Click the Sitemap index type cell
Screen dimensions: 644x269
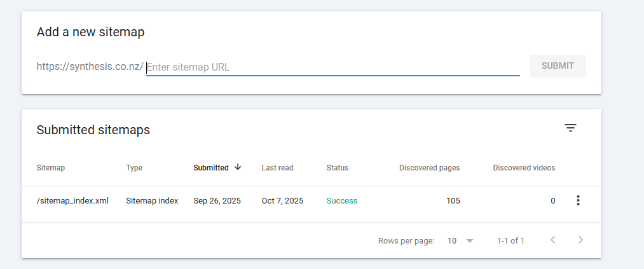coord(152,201)
